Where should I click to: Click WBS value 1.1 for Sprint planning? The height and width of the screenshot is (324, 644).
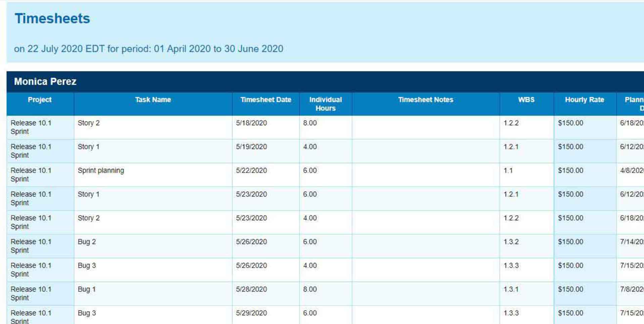[508, 171]
